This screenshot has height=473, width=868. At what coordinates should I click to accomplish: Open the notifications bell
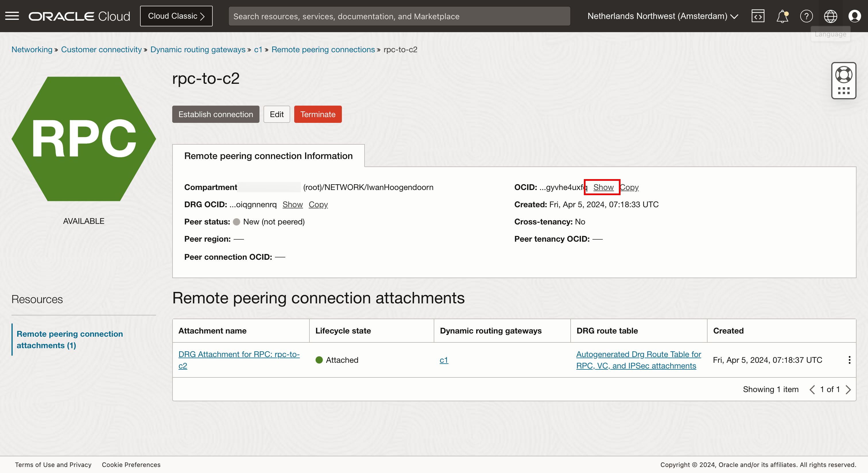point(782,16)
